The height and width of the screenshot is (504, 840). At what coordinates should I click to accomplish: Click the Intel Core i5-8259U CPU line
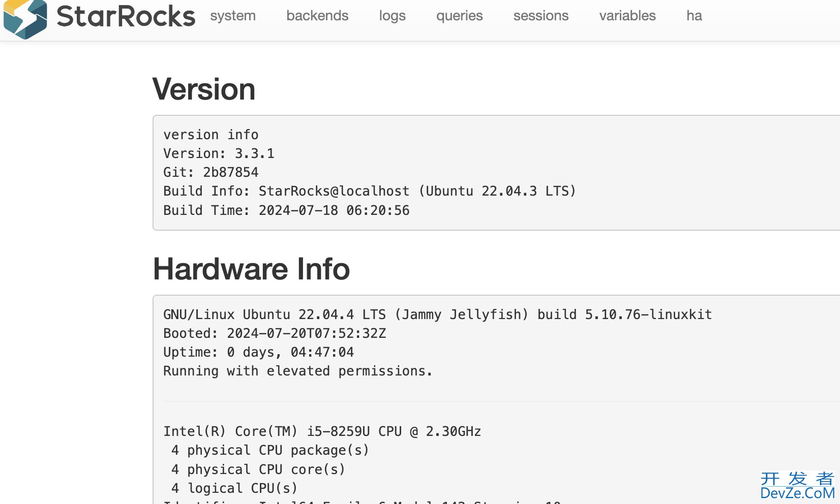(322, 431)
